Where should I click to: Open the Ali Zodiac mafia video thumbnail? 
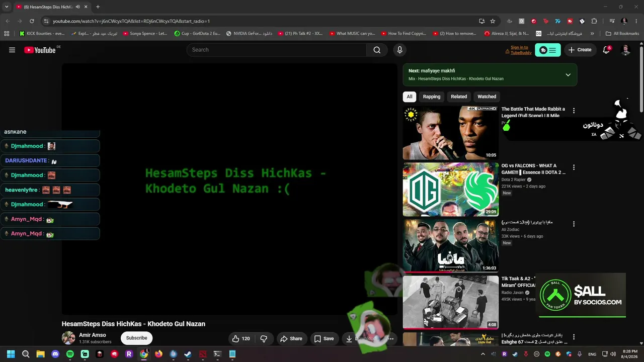(451, 246)
